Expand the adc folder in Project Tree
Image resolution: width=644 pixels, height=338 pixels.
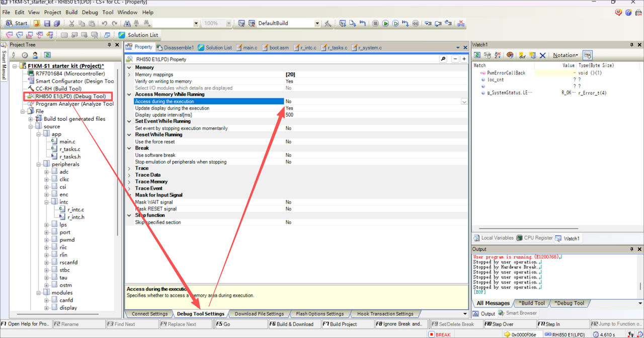[46, 172]
